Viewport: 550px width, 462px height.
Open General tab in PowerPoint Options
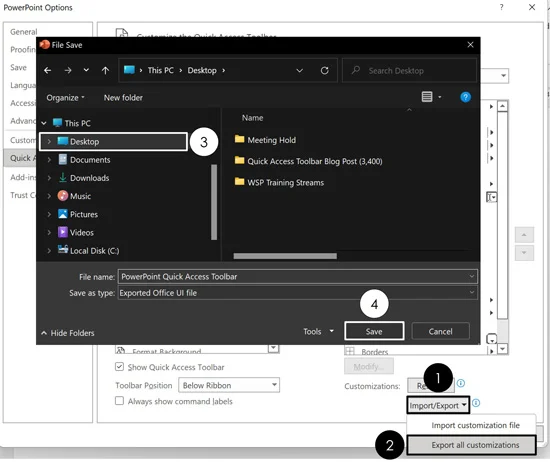[24, 32]
